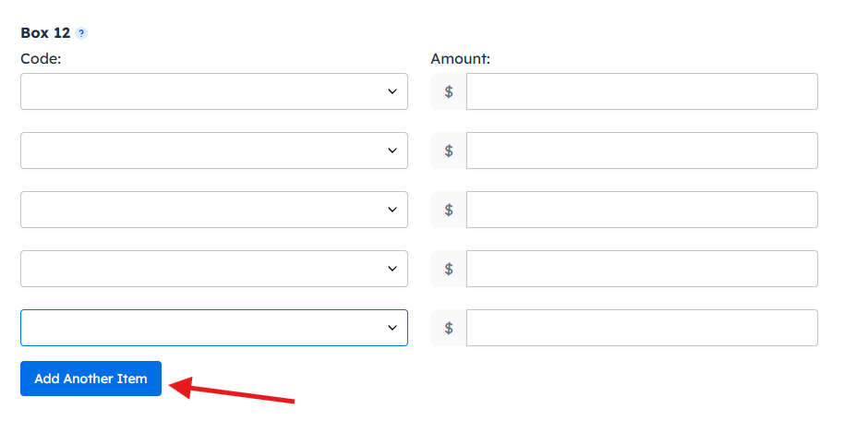
Task: Click the Box 12 help question mark icon
Action: coord(81,33)
